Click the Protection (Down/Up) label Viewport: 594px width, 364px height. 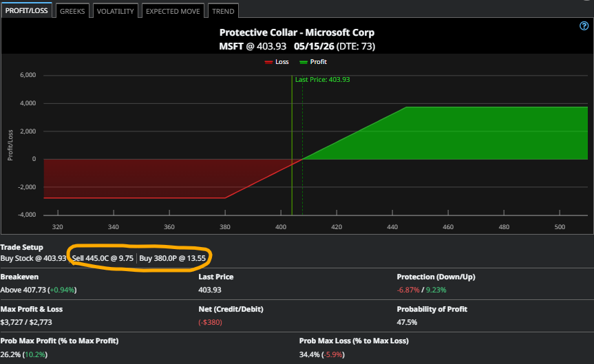coord(436,277)
